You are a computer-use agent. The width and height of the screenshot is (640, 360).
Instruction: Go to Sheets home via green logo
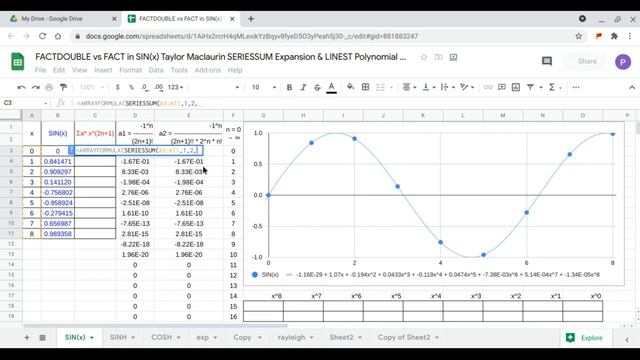(x=18, y=62)
